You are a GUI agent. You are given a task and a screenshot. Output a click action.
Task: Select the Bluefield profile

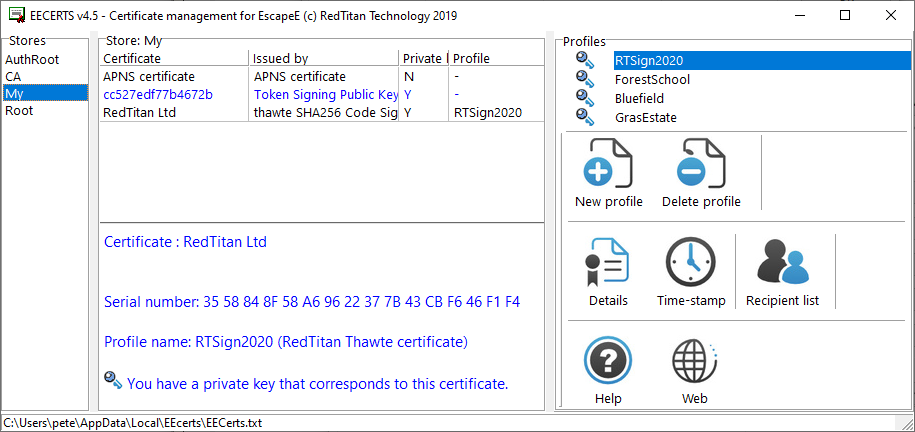(x=640, y=99)
